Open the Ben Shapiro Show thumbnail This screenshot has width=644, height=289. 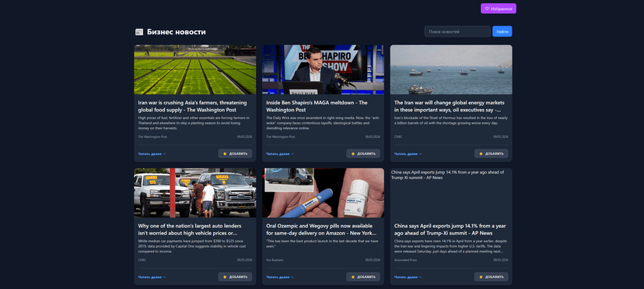323,69
